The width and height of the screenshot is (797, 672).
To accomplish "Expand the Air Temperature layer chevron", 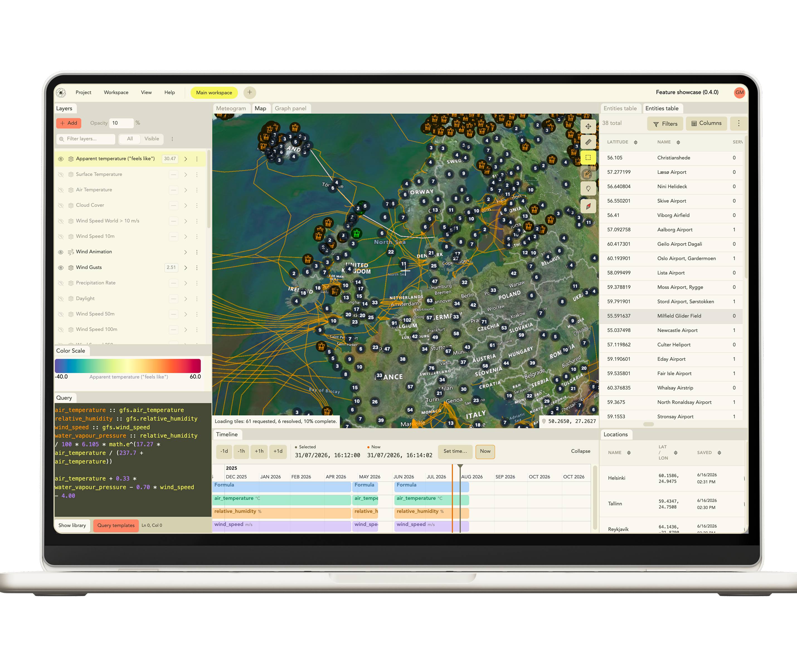I will (x=186, y=190).
